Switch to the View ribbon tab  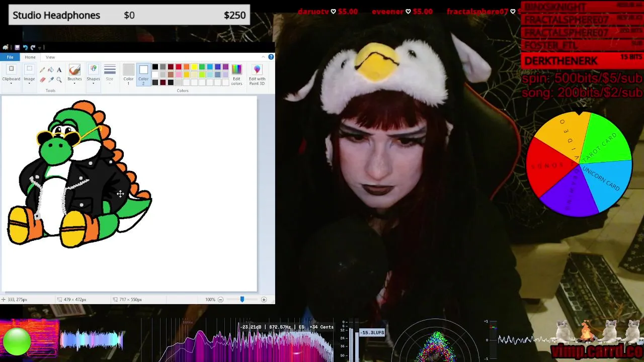point(50,57)
